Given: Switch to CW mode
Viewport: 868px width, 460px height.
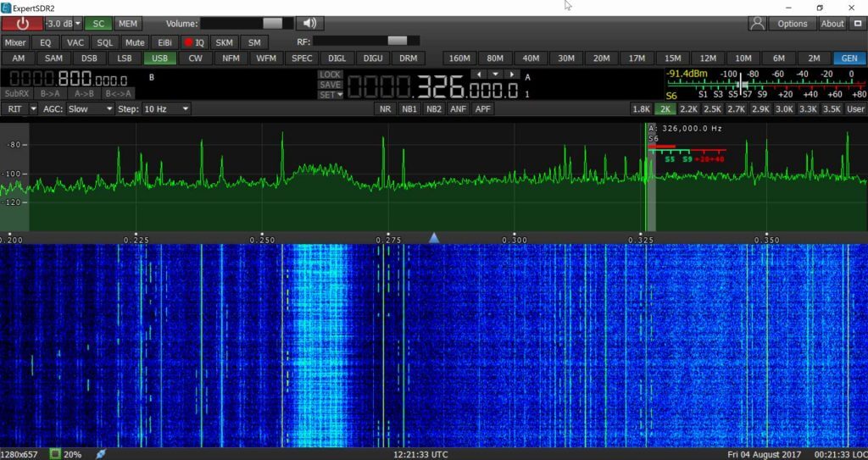Looking at the screenshot, I should point(196,58).
